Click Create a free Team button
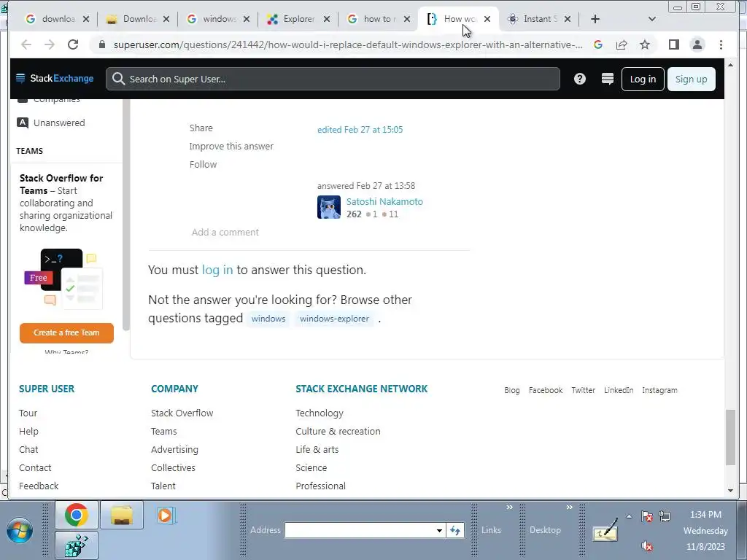 click(x=66, y=332)
